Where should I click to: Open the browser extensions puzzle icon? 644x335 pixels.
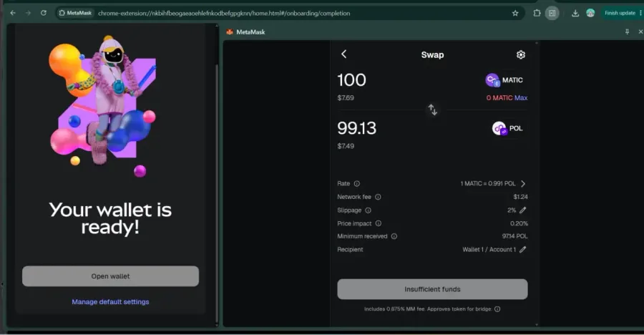click(x=537, y=13)
